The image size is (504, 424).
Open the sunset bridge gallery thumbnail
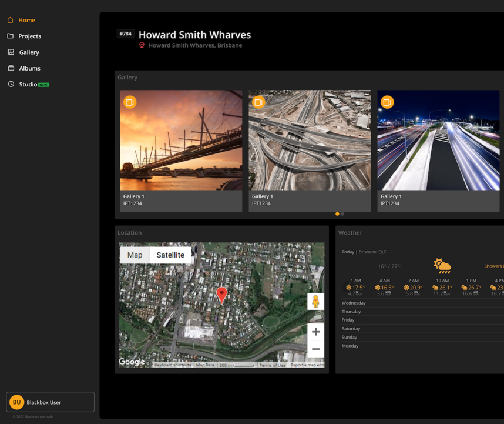[181, 141]
